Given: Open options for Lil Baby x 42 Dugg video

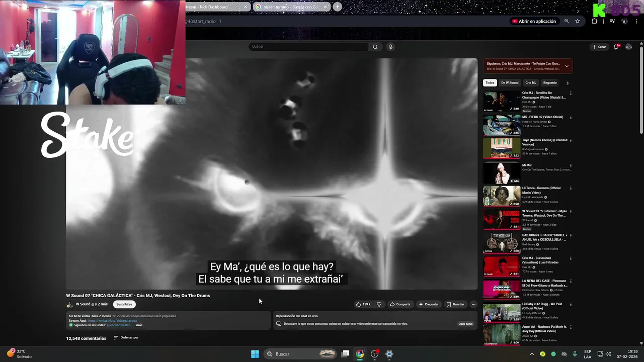Looking at the screenshot, I should (571, 305).
